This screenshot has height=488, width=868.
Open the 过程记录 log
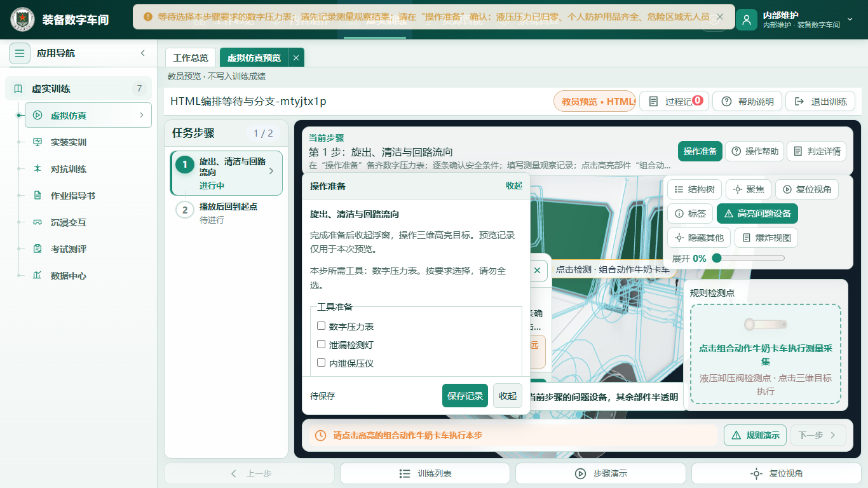[x=674, y=102]
